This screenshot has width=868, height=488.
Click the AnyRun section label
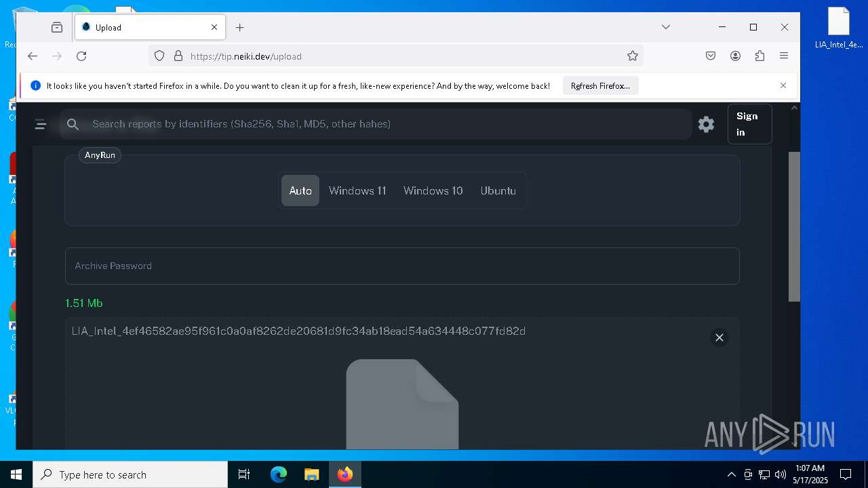click(x=100, y=155)
